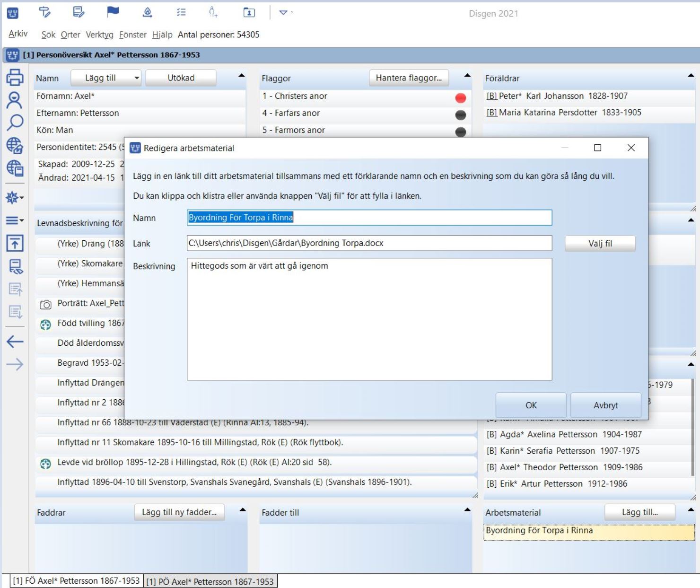Viewport: 700px width, 588px height.
Task: Click the printer icon in left sidebar
Action: [x=15, y=77]
